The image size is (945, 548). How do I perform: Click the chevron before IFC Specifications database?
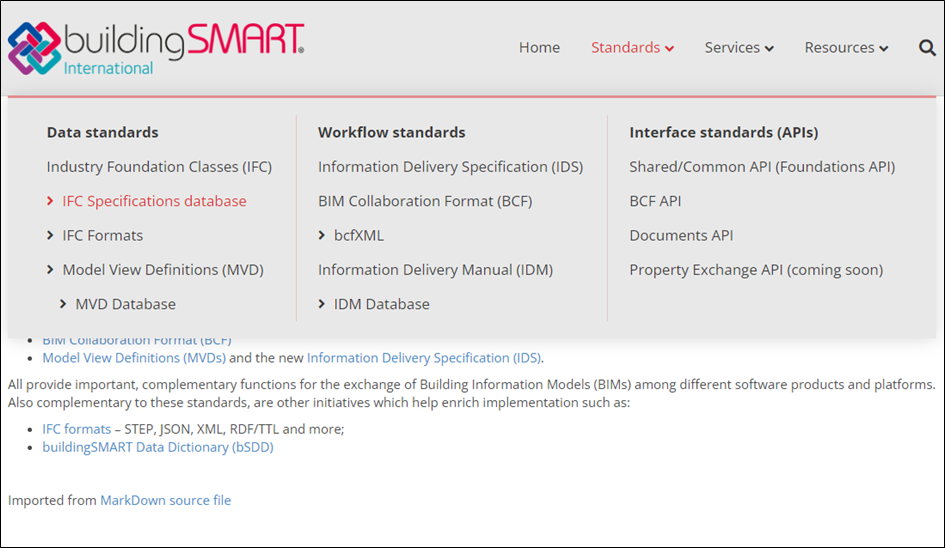point(50,201)
